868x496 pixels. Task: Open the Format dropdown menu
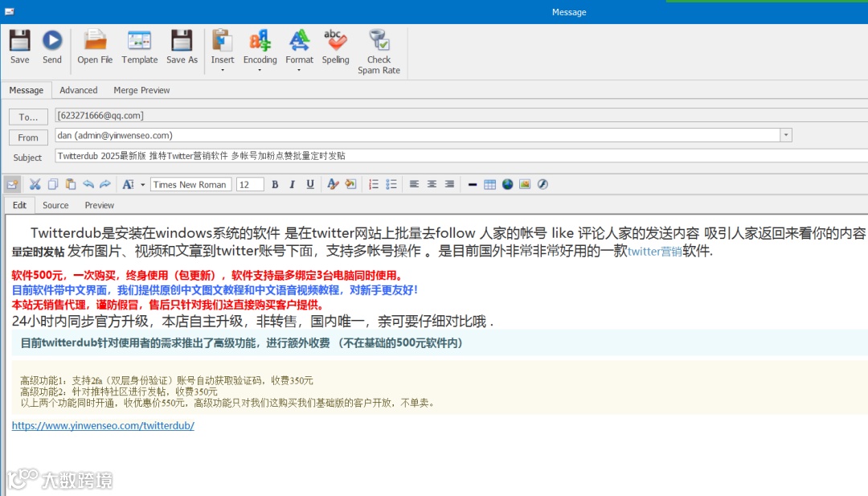point(299,51)
